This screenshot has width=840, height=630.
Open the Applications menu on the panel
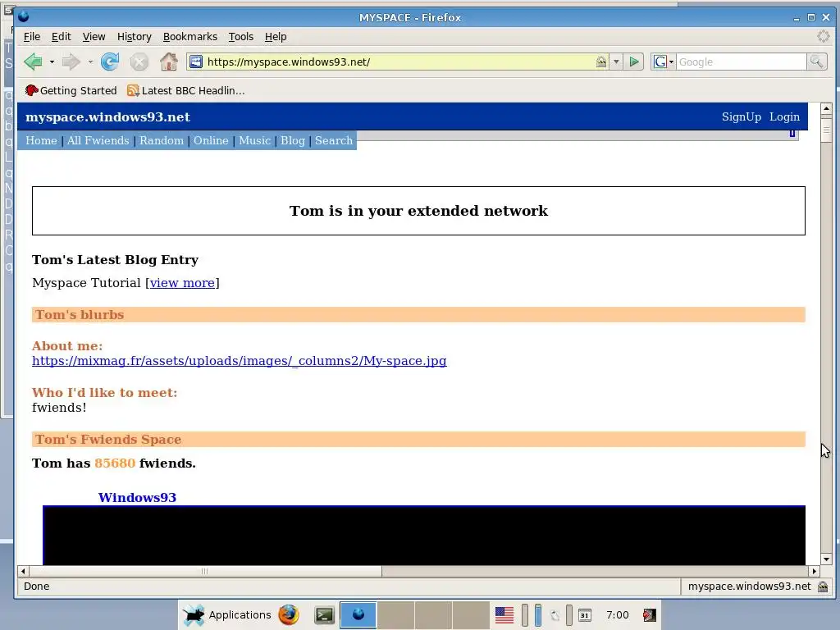(227, 615)
